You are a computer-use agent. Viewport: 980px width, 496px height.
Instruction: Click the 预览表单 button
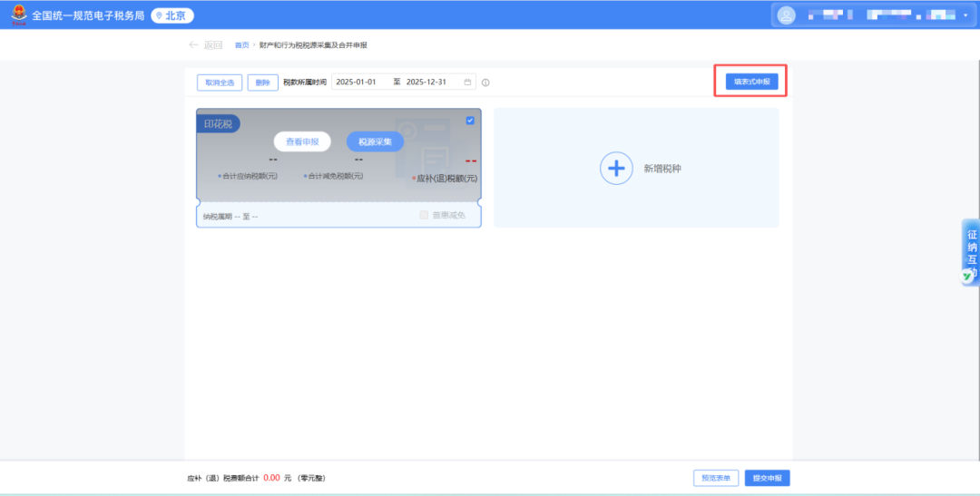(x=715, y=478)
